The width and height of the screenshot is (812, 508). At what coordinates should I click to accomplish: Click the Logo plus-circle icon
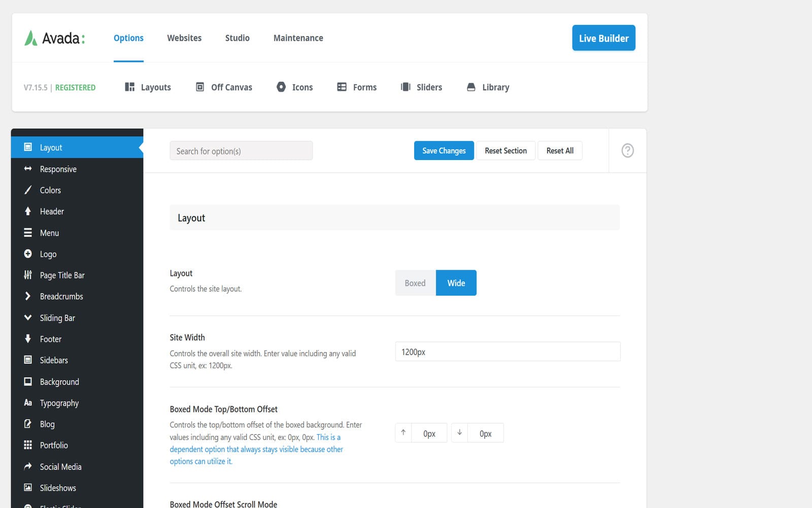tap(28, 253)
